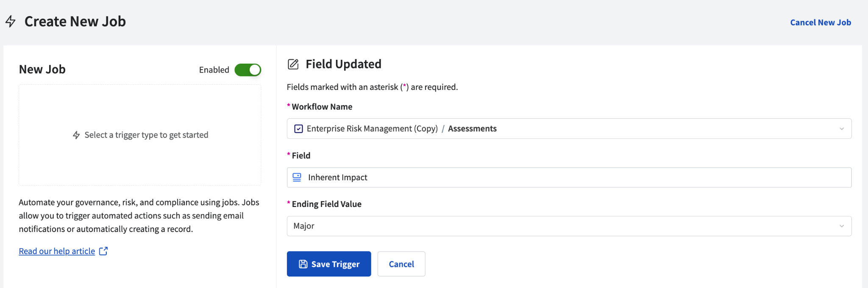This screenshot has height=288, width=868.
Task: Disable the job using the Enabled toggle
Action: (248, 70)
